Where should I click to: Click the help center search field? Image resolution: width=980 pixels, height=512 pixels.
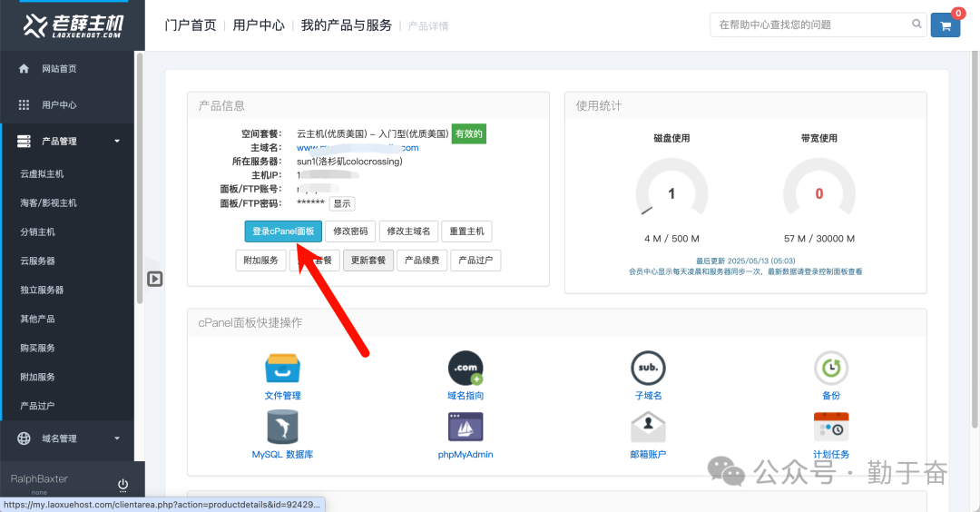pyautogui.click(x=812, y=25)
